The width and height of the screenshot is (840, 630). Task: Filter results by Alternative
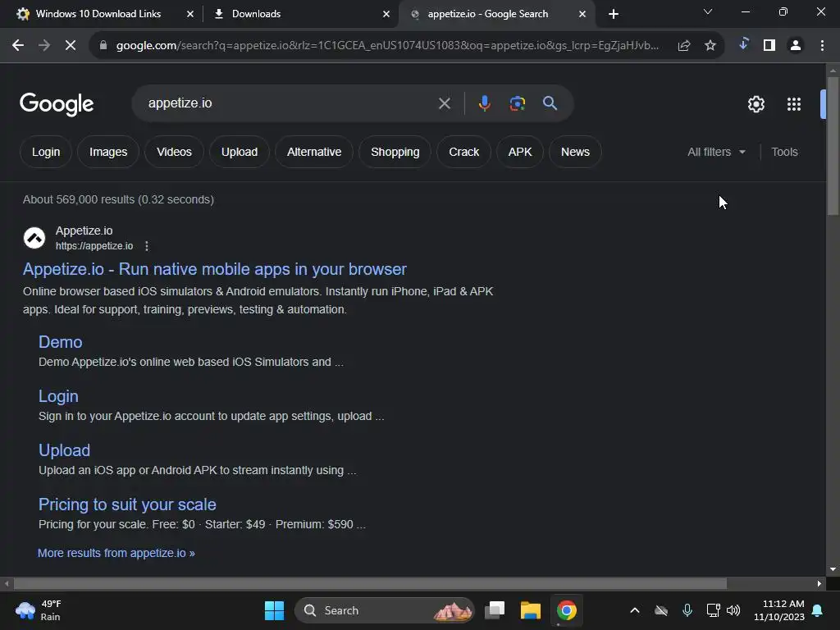(x=314, y=152)
